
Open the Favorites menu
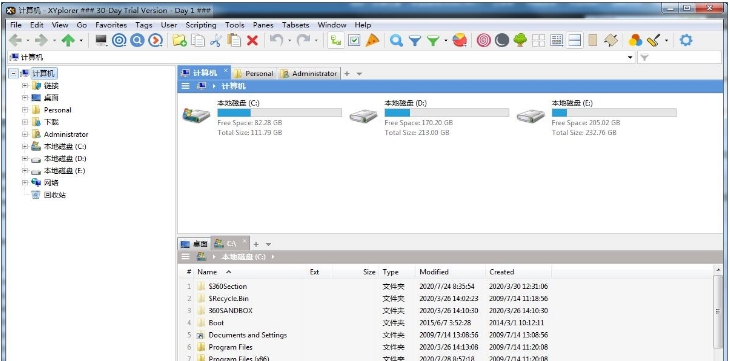(x=111, y=25)
